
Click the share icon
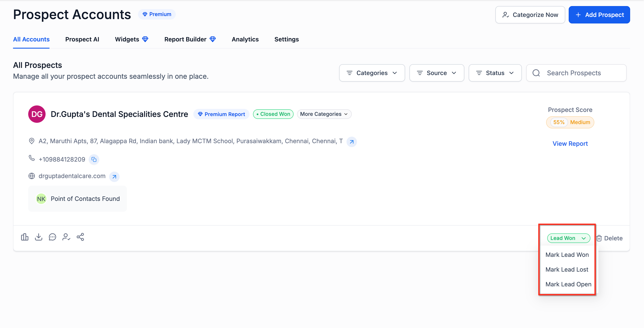click(80, 237)
